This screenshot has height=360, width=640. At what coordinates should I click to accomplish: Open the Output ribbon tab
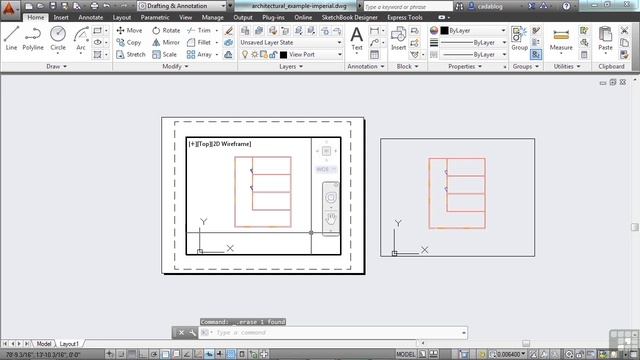pyautogui.click(x=243, y=17)
